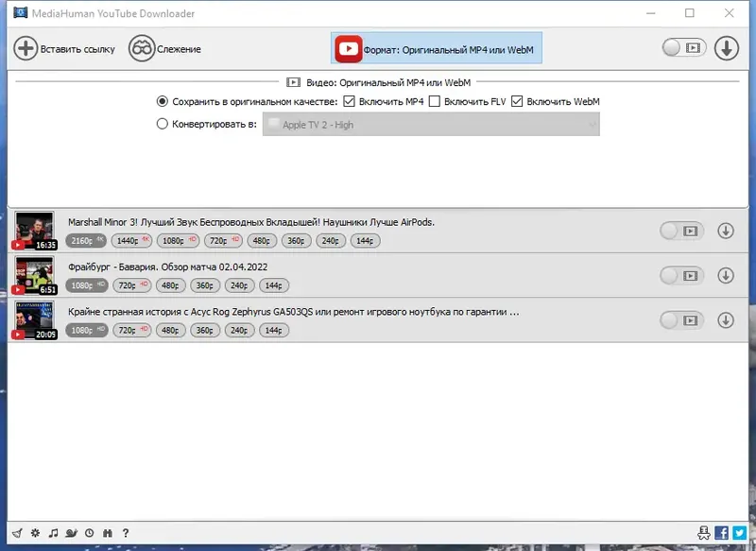Click the broom clear-list icon in status bar
The image size is (756, 551).
click(17, 533)
